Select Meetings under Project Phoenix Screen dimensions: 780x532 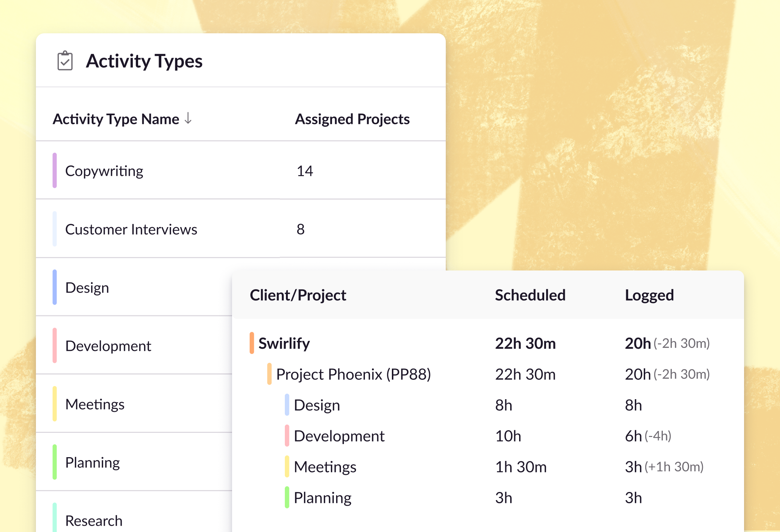tap(325, 467)
